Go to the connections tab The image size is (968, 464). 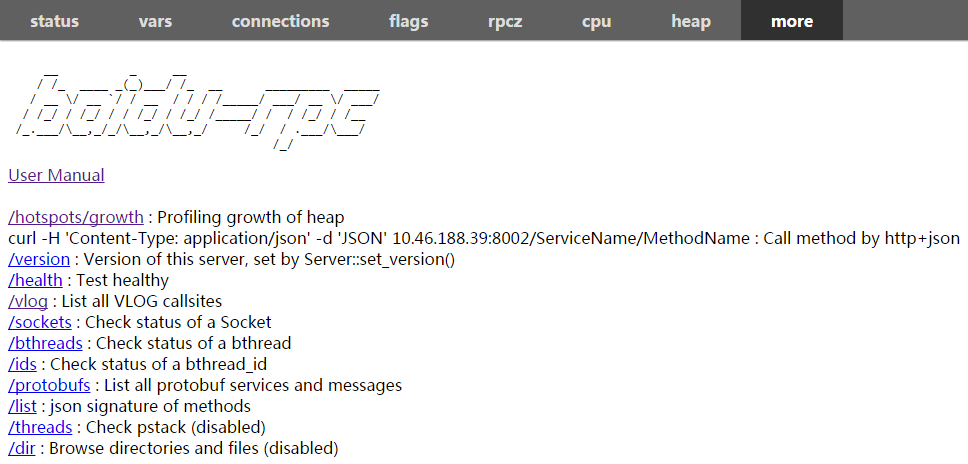click(x=280, y=21)
